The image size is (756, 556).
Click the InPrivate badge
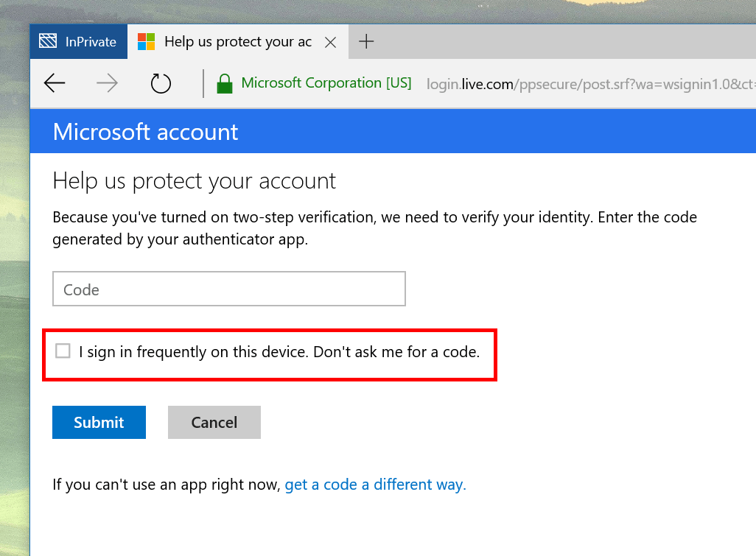point(79,41)
